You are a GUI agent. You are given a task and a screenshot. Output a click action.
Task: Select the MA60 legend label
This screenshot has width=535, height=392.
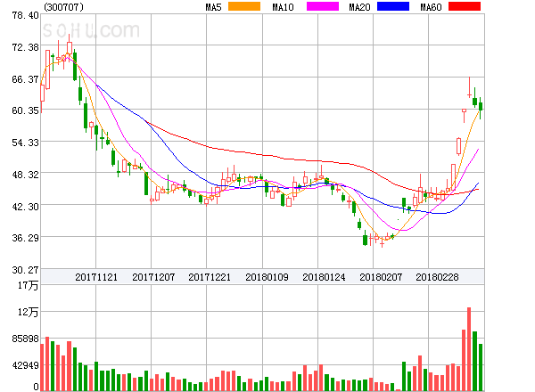coord(431,7)
